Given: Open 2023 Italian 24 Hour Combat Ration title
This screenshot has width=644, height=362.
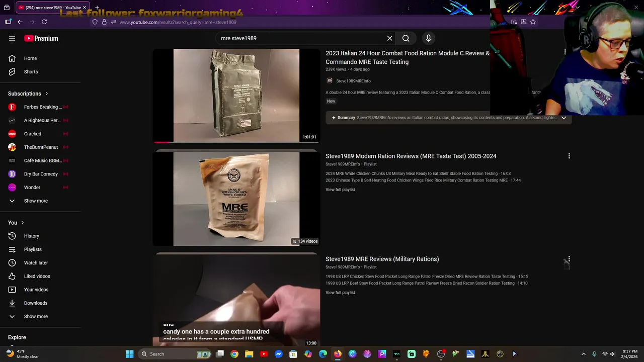Looking at the screenshot, I should pos(408,57).
